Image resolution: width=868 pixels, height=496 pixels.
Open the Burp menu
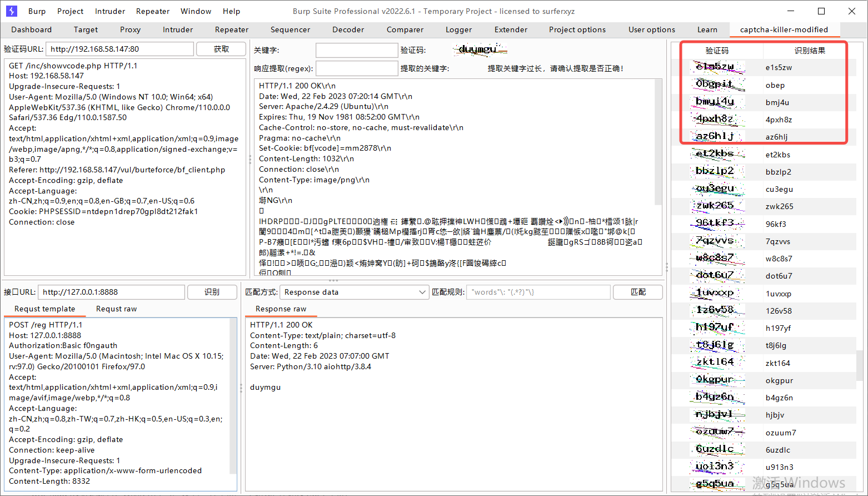tap(37, 11)
